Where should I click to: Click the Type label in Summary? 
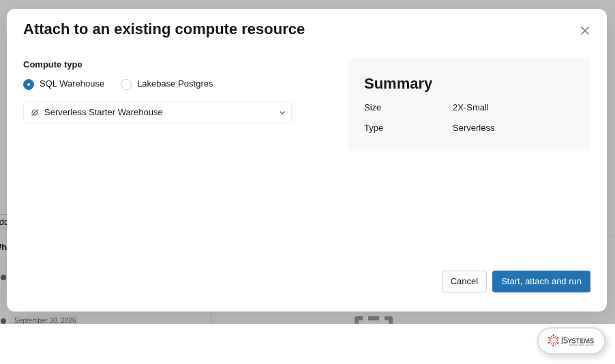pyautogui.click(x=374, y=128)
